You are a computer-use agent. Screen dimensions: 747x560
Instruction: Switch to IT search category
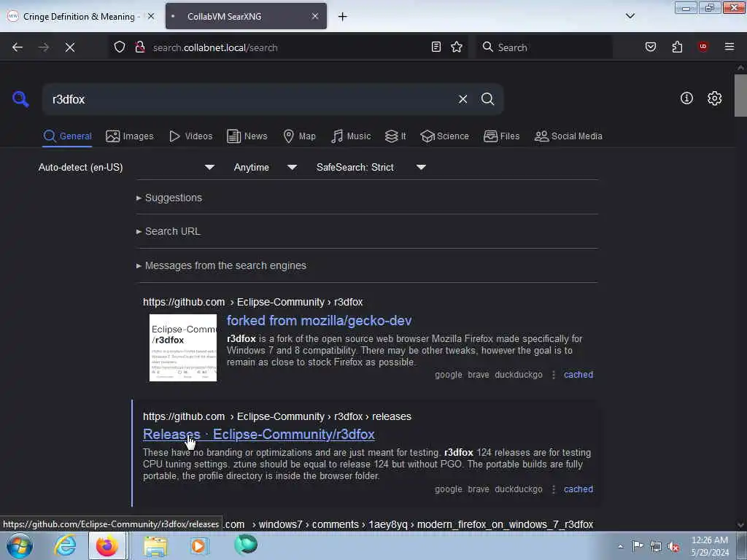pyautogui.click(x=395, y=136)
